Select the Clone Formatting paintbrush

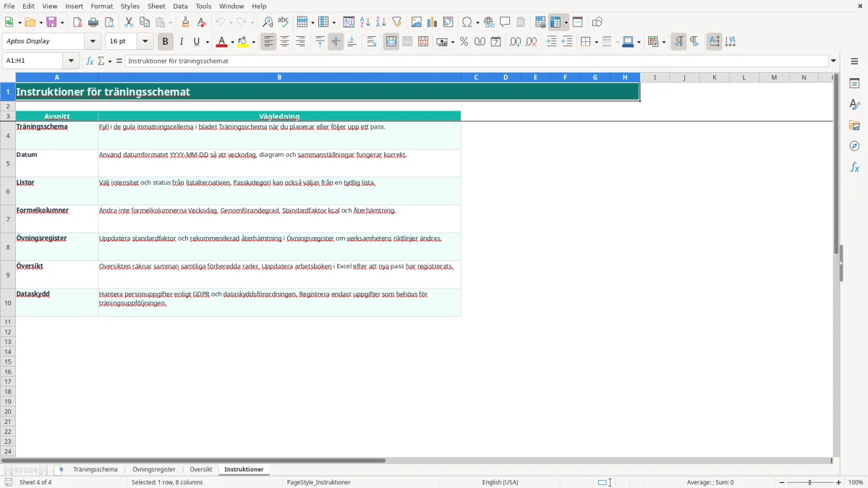point(185,22)
